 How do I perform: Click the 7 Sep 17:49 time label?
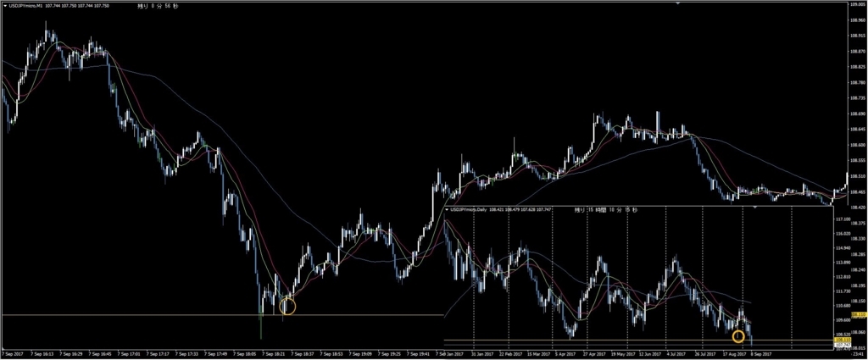[x=216, y=352]
